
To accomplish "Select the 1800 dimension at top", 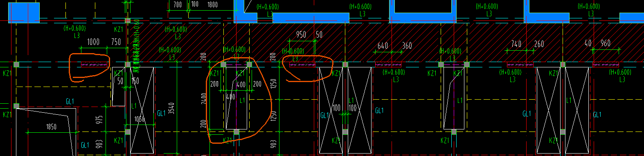I will coord(212,4).
